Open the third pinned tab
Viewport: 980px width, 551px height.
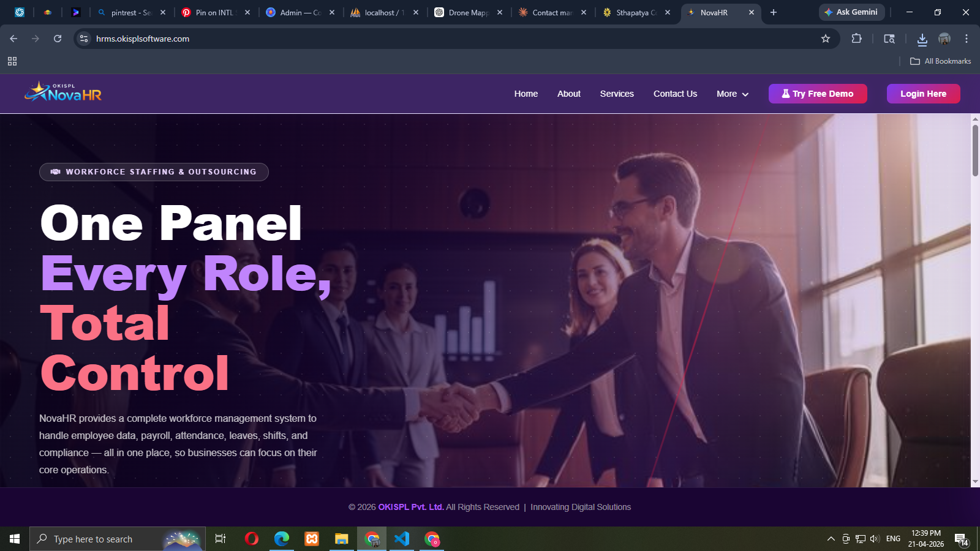[x=76, y=12]
